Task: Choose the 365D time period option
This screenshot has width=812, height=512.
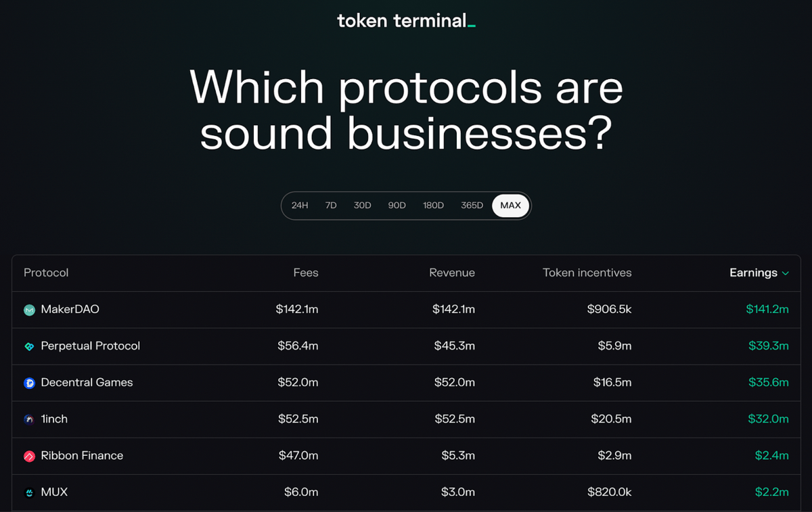Action: 472,206
